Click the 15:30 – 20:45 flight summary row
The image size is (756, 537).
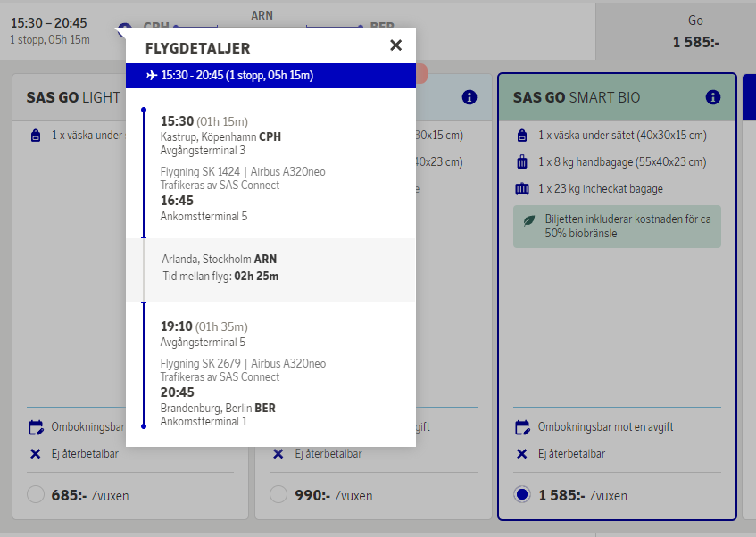coord(54,30)
